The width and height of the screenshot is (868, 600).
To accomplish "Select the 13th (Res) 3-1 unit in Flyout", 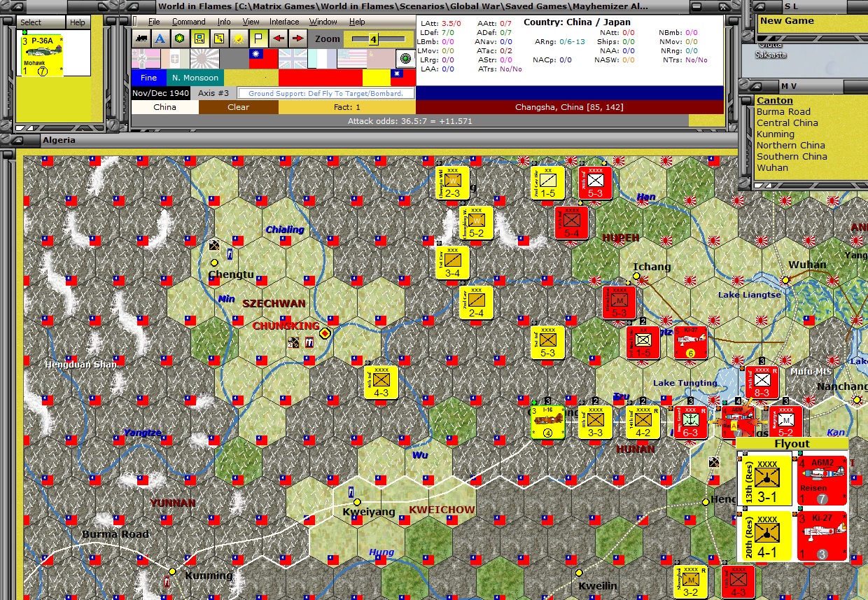I will 767,480.
